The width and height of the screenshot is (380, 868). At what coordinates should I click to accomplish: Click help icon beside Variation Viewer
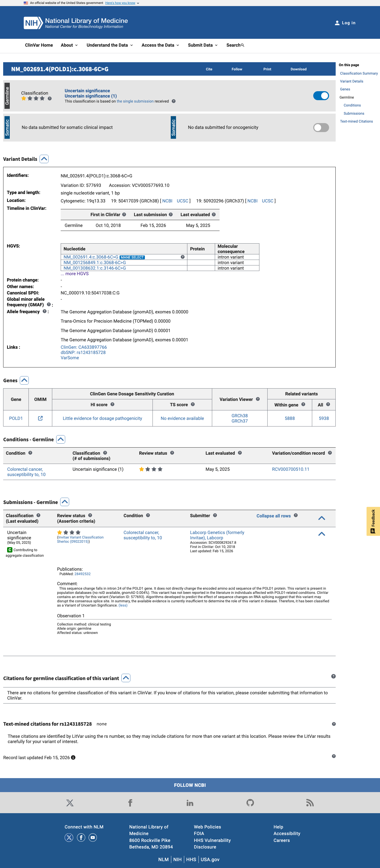[x=258, y=399]
